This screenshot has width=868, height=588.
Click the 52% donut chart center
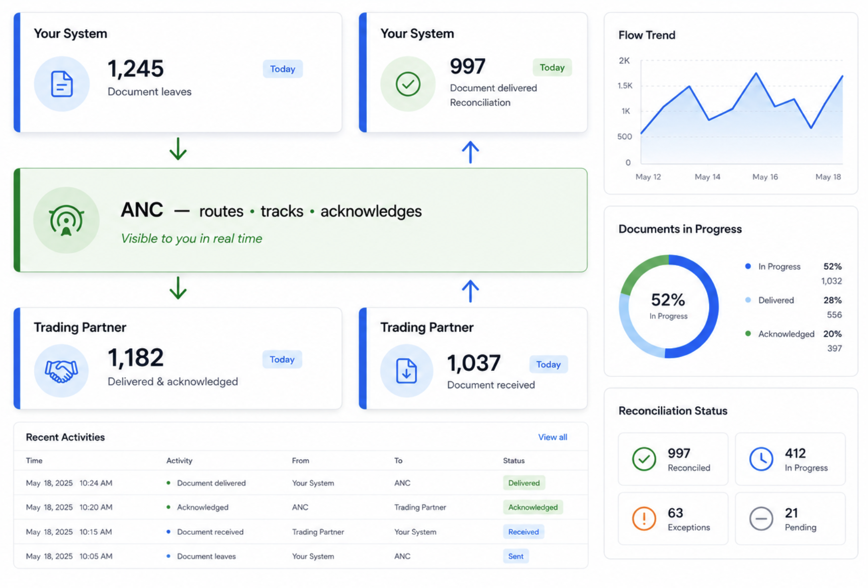pyautogui.click(x=668, y=306)
